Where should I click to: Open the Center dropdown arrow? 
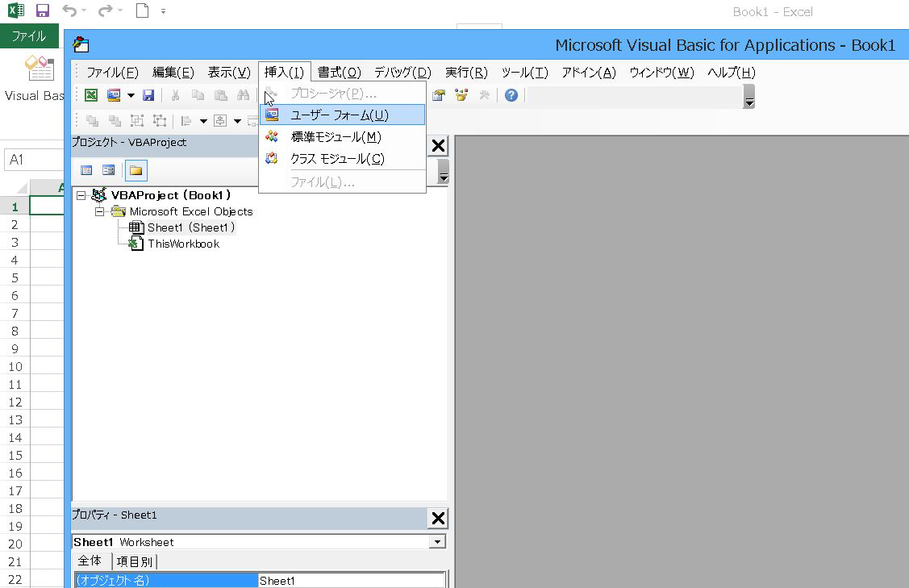[x=238, y=121]
